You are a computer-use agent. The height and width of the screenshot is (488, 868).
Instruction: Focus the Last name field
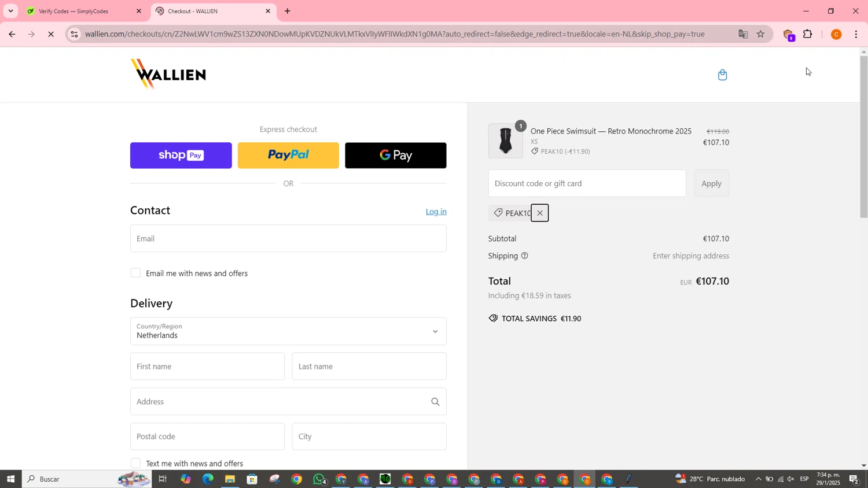pyautogui.click(x=369, y=367)
